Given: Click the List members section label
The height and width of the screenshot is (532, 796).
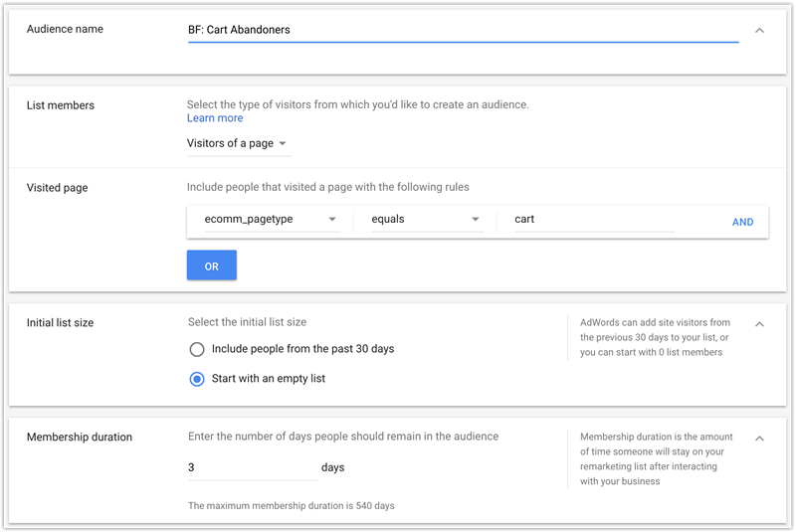Looking at the screenshot, I should click(61, 105).
